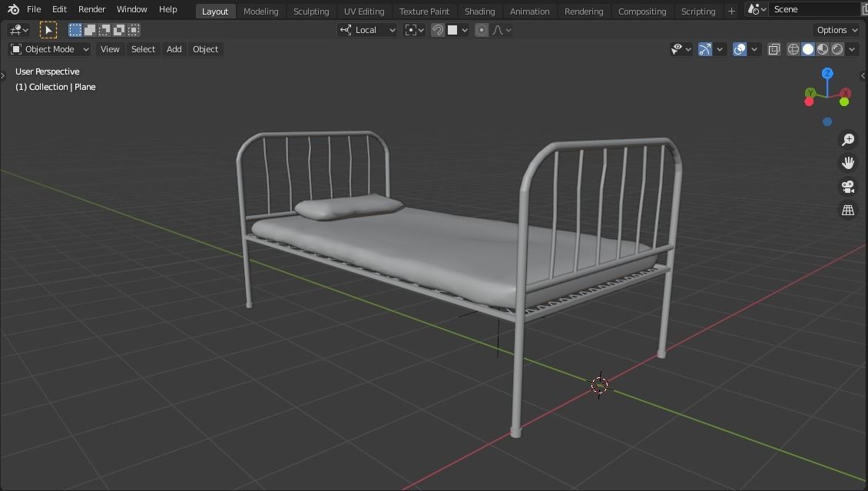Switch to the Animation workspace tab

pyautogui.click(x=530, y=11)
